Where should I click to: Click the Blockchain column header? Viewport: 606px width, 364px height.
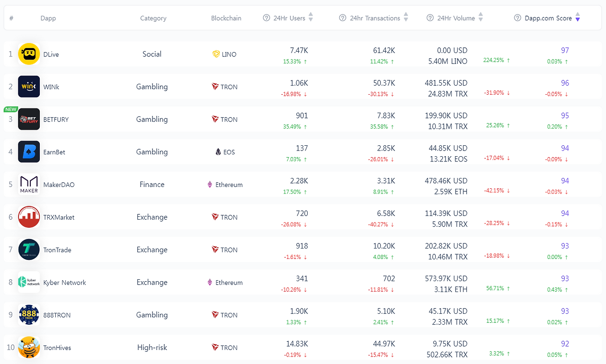226,18
